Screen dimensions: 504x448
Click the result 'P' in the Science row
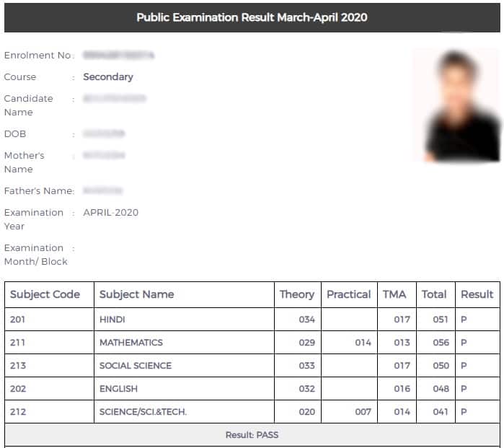[x=464, y=412]
